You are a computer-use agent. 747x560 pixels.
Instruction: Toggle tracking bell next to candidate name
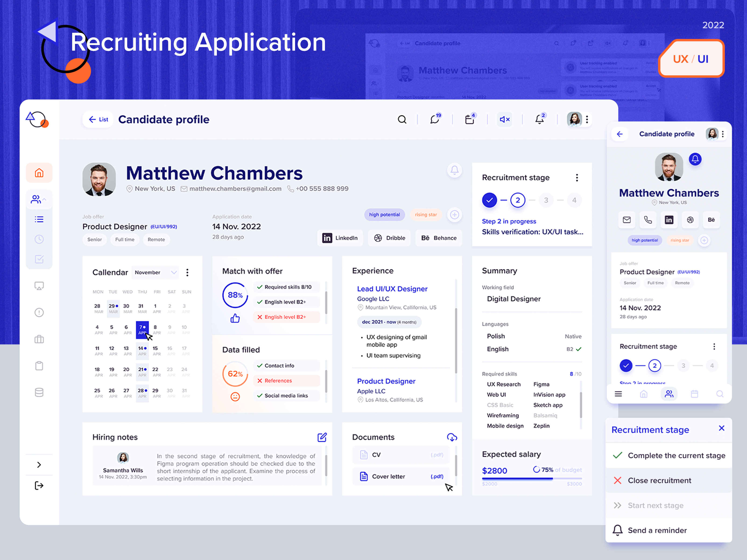(455, 170)
